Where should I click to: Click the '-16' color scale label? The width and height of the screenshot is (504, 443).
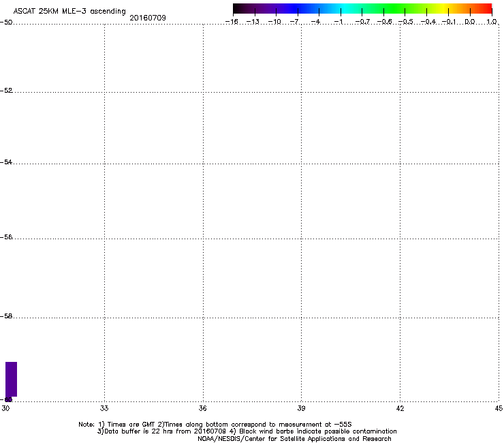pyautogui.click(x=232, y=22)
